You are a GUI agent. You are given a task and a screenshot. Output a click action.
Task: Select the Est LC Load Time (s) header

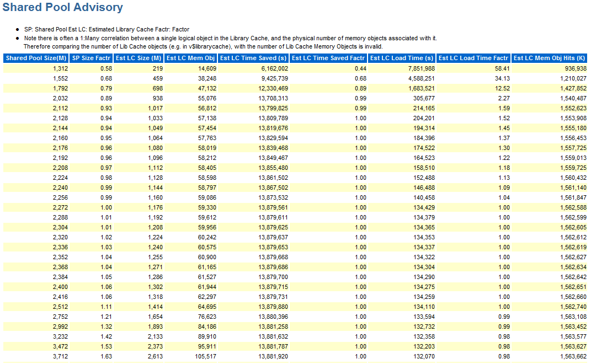click(x=402, y=58)
